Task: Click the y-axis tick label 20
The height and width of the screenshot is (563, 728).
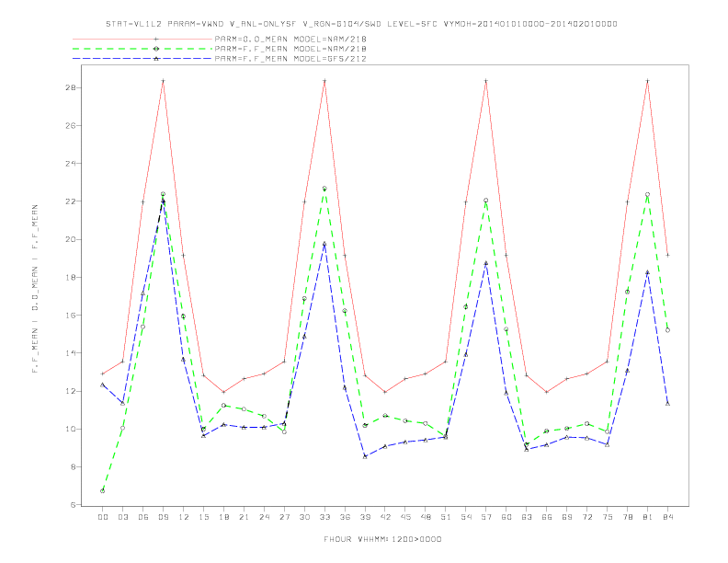Action: pos(70,239)
